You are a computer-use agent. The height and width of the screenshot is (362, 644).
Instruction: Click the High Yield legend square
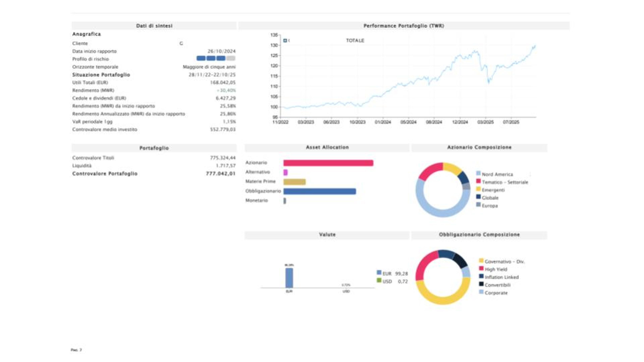pyautogui.click(x=481, y=268)
